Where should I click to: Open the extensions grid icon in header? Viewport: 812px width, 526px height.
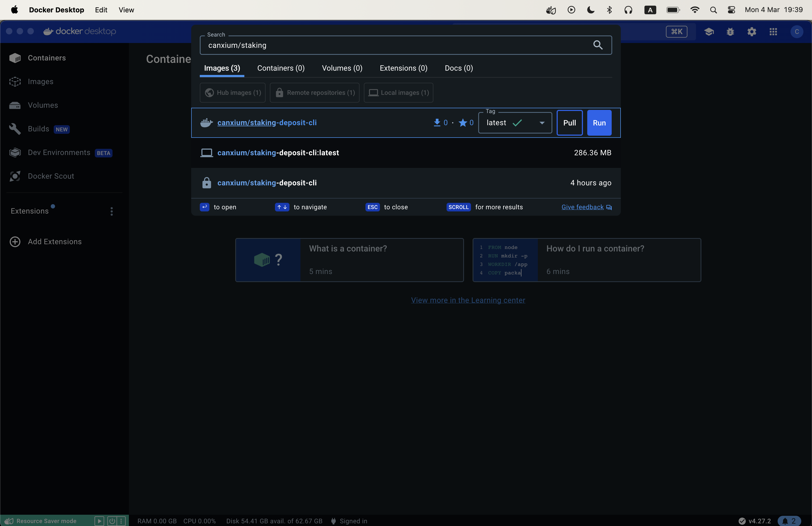pyautogui.click(x=773, y=32)
